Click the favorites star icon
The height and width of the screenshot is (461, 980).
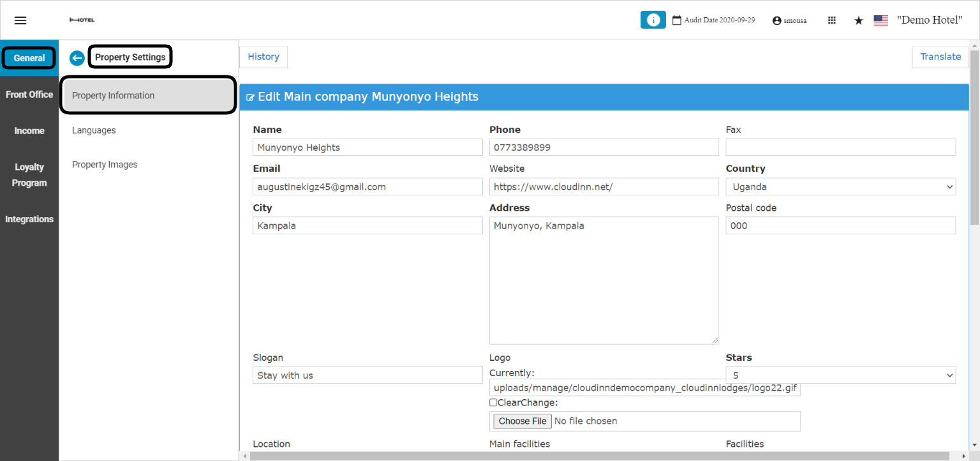tap(859, 20)
